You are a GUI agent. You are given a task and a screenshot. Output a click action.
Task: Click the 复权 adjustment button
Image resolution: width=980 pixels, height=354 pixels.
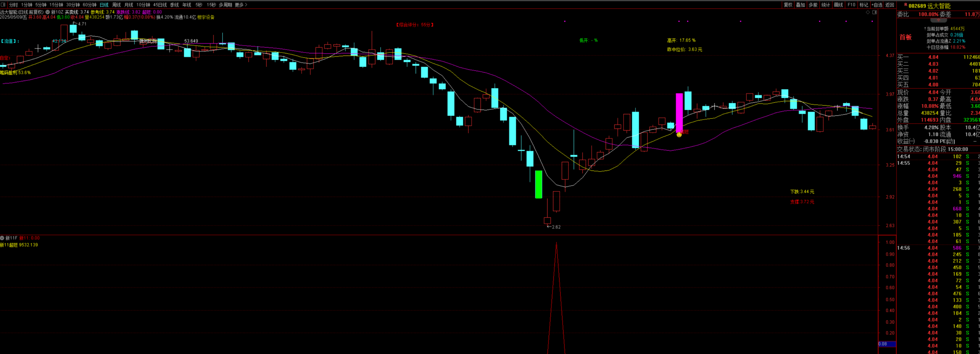point(788,5)
